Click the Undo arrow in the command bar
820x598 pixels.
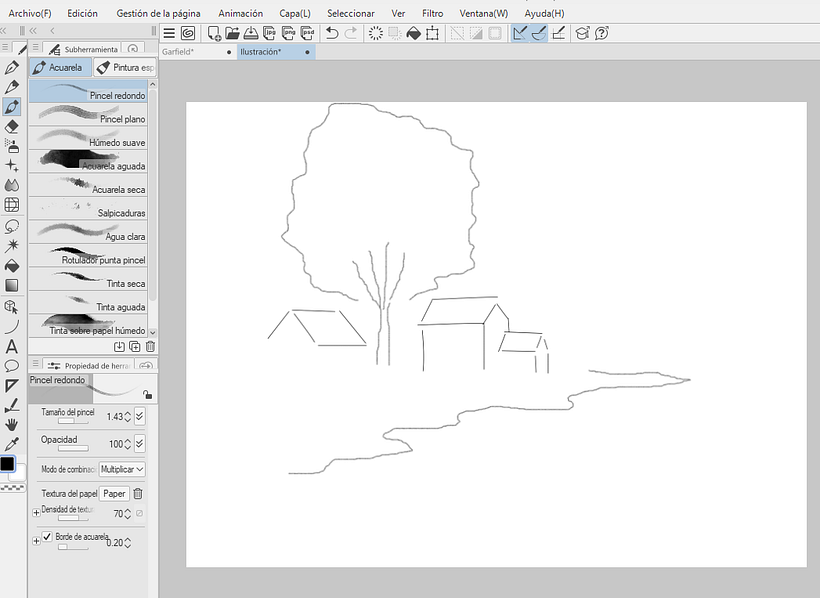pyautogui.click(x=332, y=33)
